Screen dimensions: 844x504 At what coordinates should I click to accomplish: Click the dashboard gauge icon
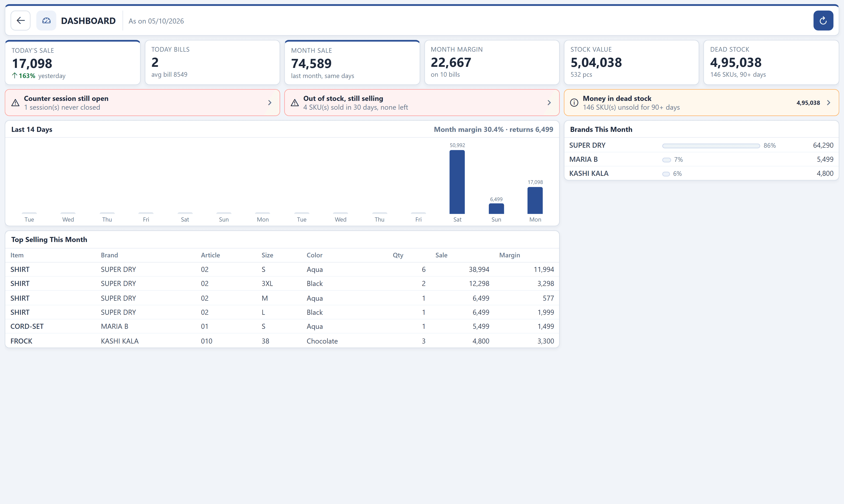(x=47, y=21)
